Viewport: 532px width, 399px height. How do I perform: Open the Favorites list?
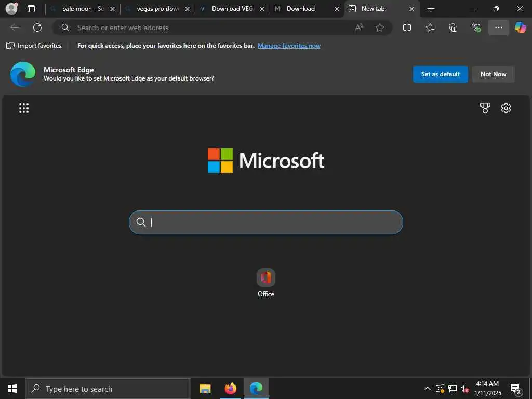tap(430, 28)
